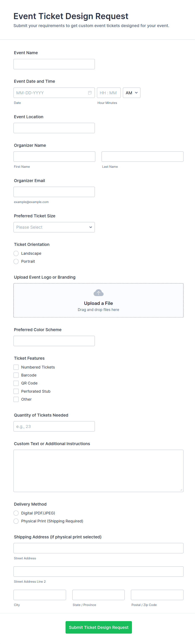Select Digital (PDF/JPEG) delivery method
Image resolution: width=195 pixels, height=644 pixels.
16,513
